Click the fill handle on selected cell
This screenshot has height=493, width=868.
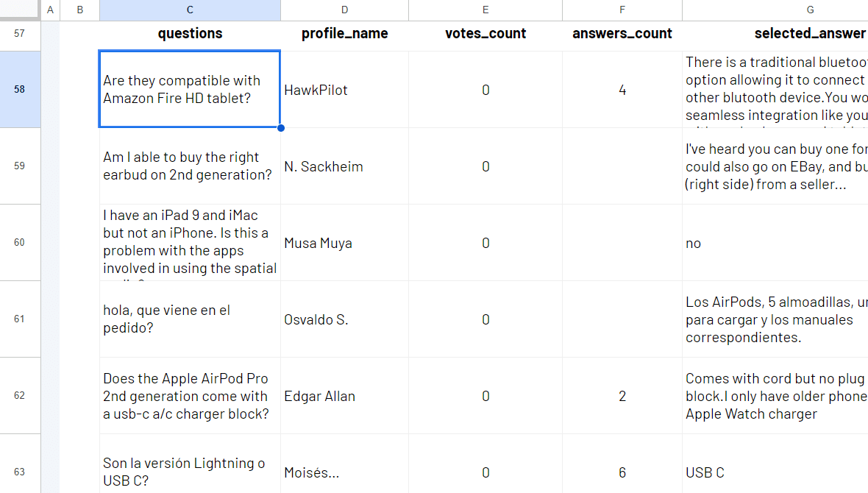(x=281, y=128)
